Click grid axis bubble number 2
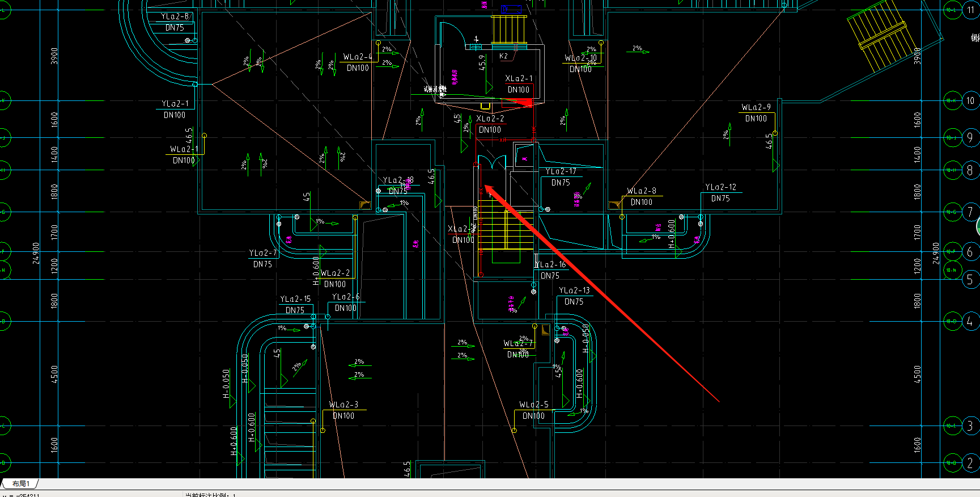The height and width of the screenshot is (497, 980). [970, 463]
